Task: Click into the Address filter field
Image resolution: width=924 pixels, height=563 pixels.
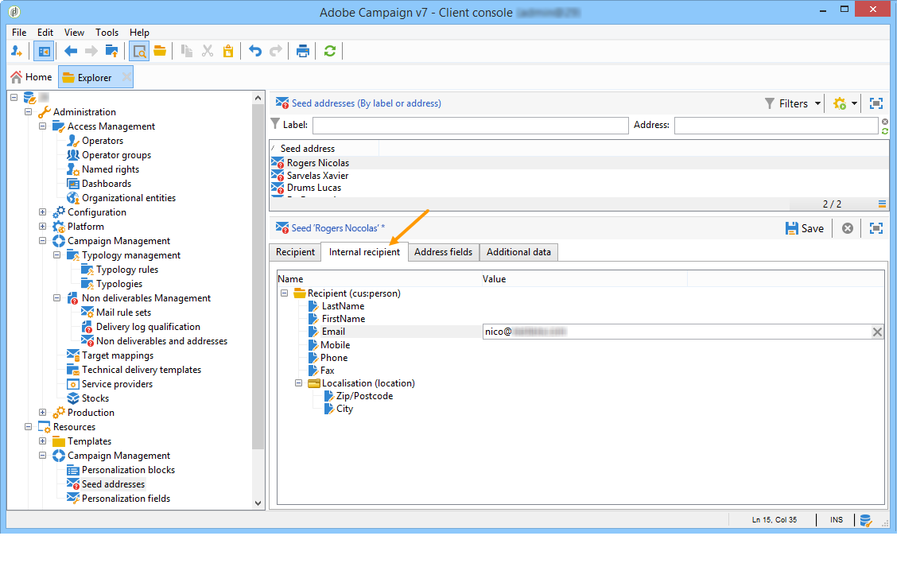Action: pyautogui.click(x=776, y=125)
